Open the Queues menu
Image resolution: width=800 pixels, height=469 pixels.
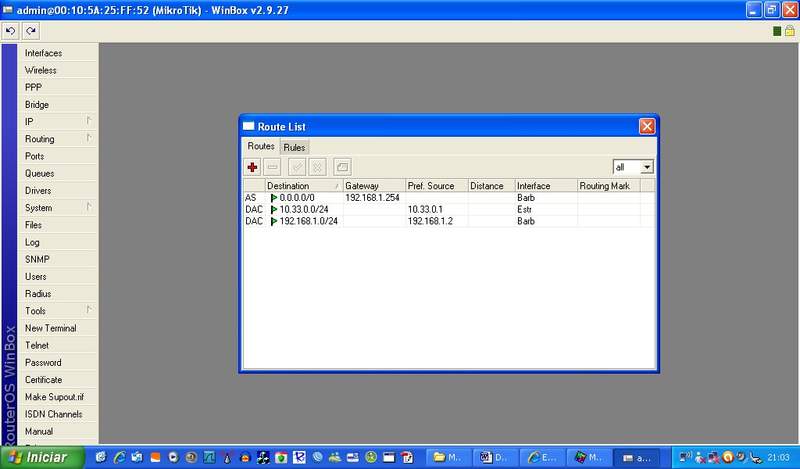57,174
